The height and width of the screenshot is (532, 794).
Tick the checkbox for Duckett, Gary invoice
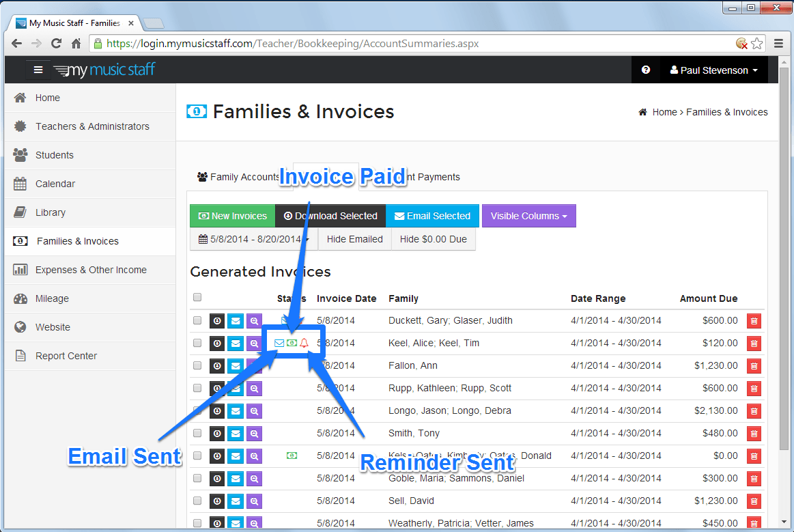197,320
